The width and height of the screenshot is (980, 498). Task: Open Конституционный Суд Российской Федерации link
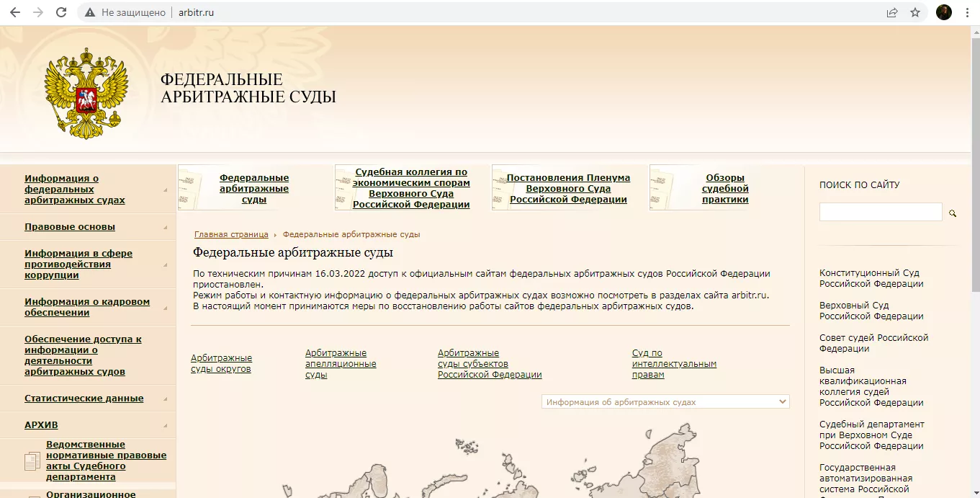869,278
